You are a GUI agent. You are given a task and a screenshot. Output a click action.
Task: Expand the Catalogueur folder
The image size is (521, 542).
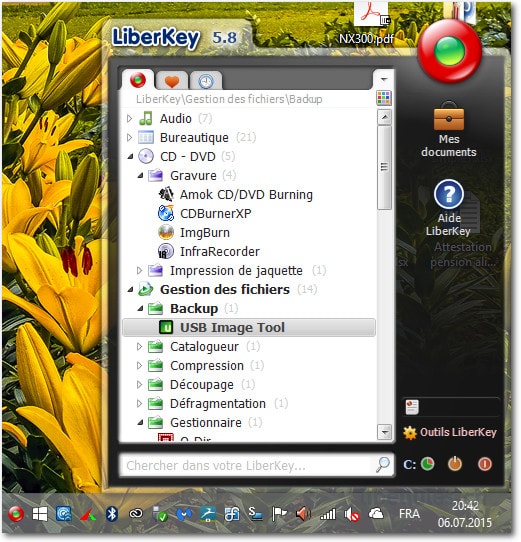140,346
